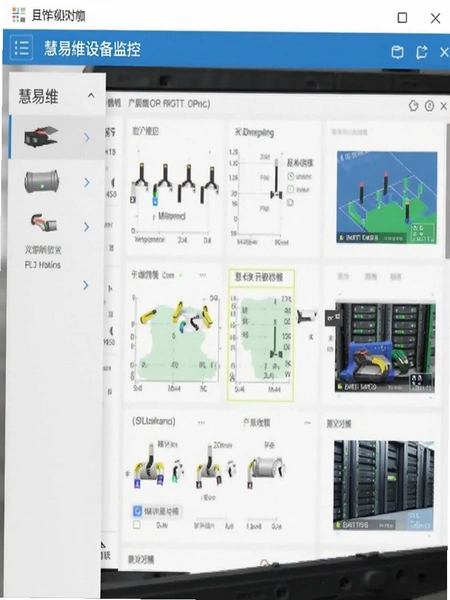Screen dimensions: 450x600
Task: Open the blue 3D floor map thumbnail
Action: point(387,197)
